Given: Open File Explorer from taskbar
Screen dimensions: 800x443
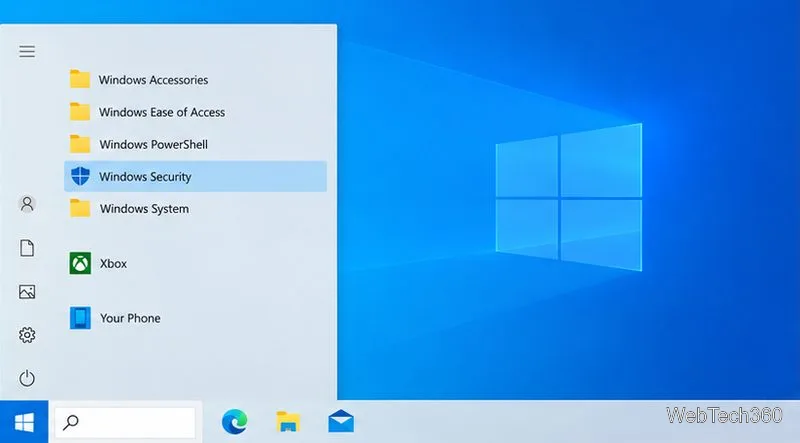Looking at the screenshot, I should (x=288, y=422).
